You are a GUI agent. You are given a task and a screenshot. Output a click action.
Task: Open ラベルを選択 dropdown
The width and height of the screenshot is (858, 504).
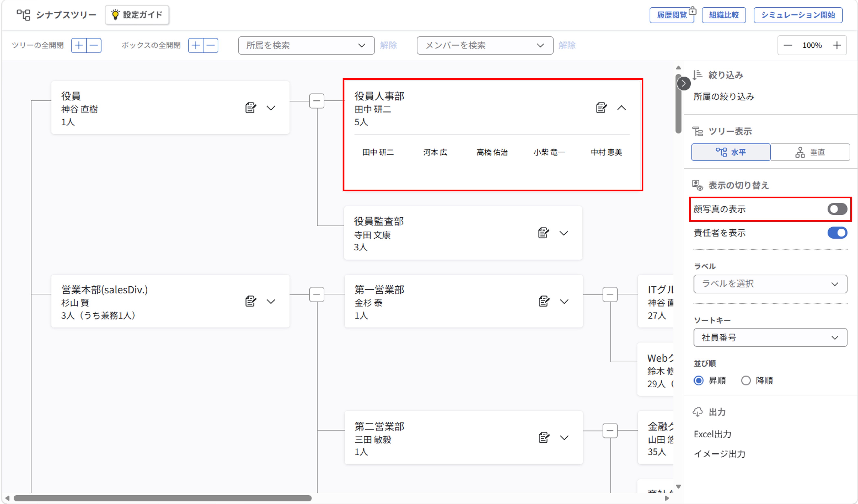[770, 284]
